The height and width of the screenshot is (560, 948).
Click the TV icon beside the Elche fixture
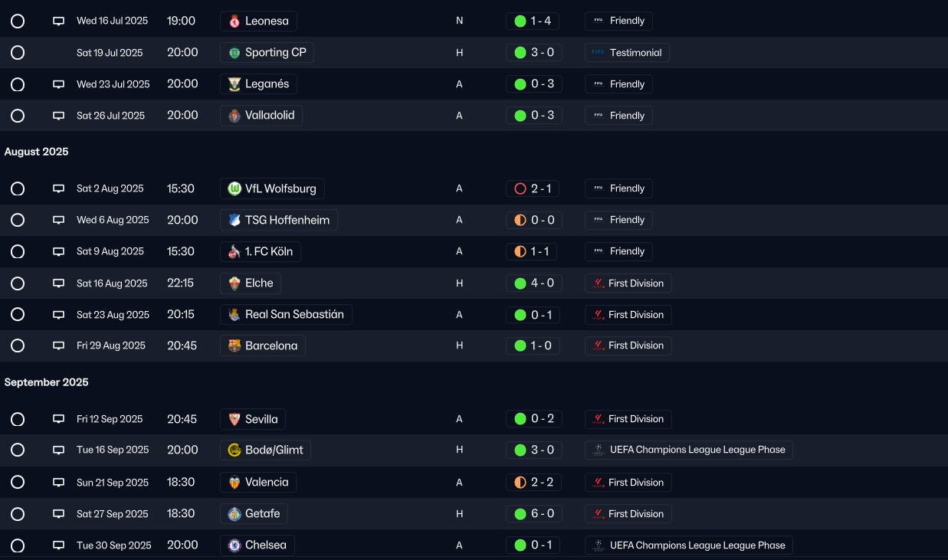click(58, 283)
